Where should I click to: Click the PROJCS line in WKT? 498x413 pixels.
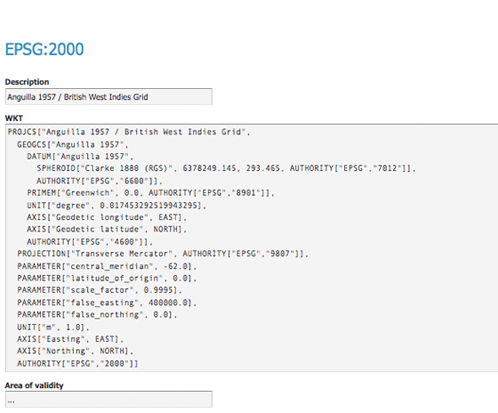coord(129,132)
